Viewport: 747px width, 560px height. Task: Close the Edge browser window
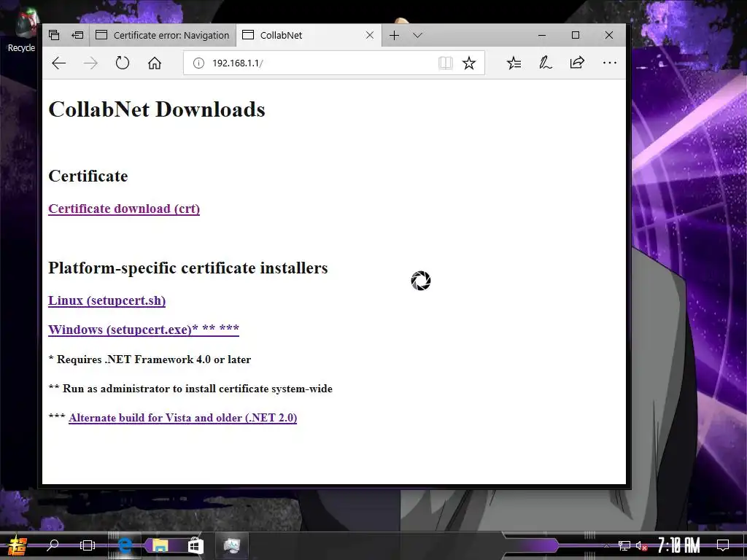point(609,35)
